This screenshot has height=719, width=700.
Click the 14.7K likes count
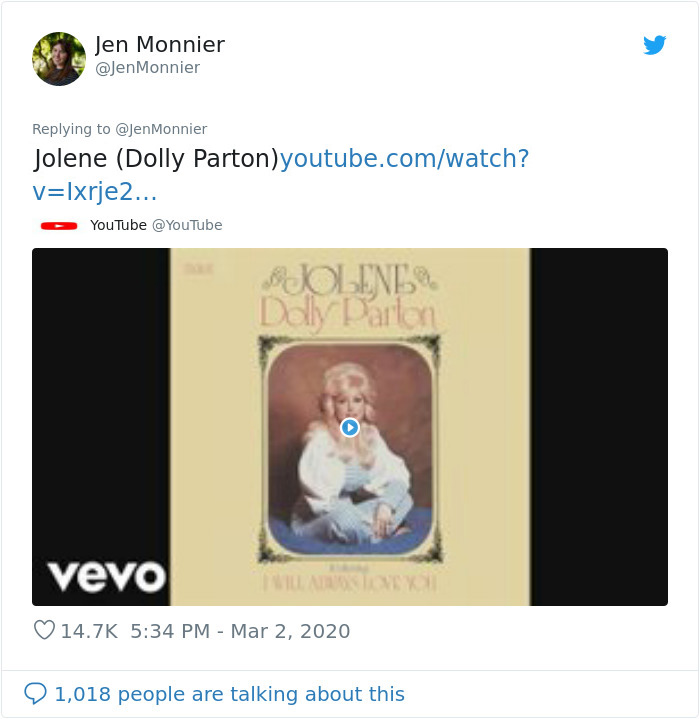[89, 631]
